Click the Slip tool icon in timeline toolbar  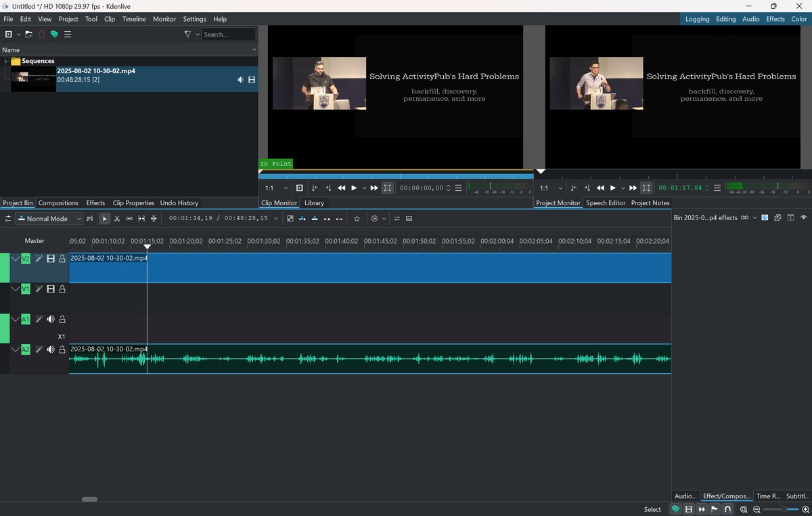[x=141, y=219]
